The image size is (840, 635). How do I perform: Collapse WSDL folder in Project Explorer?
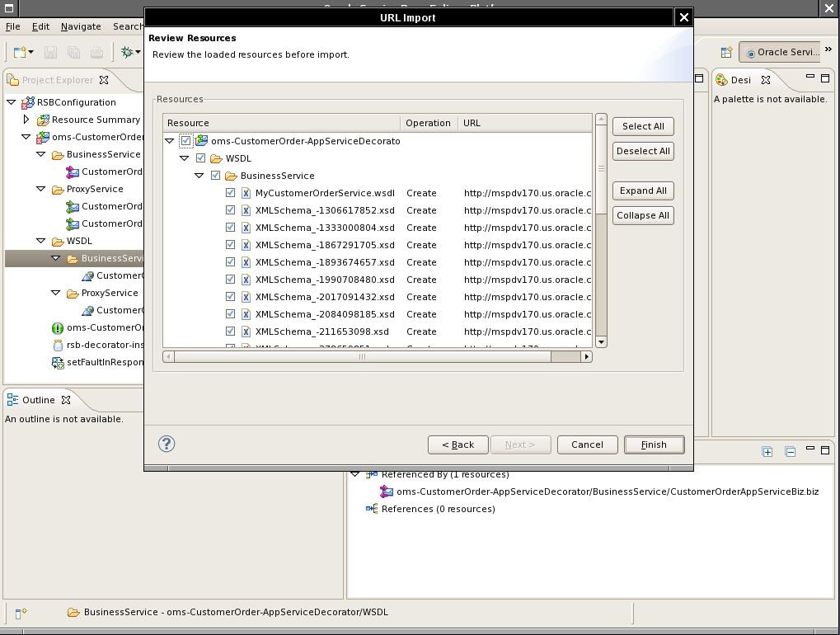[40, 241]
